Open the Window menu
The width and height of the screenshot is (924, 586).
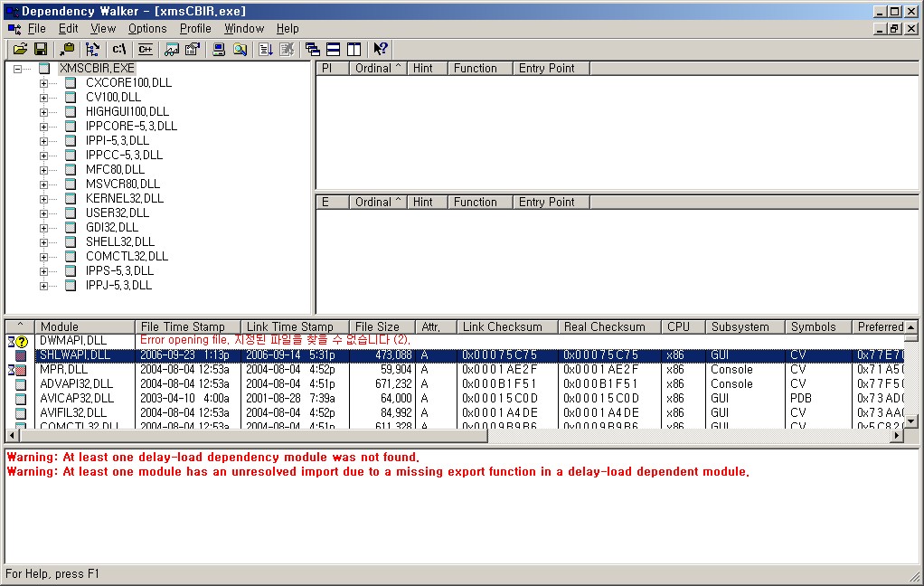tap(244, 28)
